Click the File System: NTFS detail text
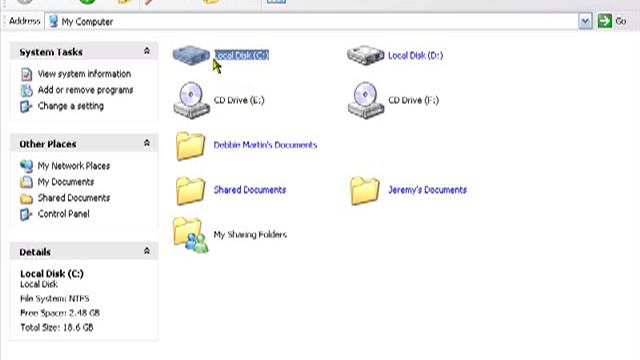The image size is (640, 360). coord(55,299)
